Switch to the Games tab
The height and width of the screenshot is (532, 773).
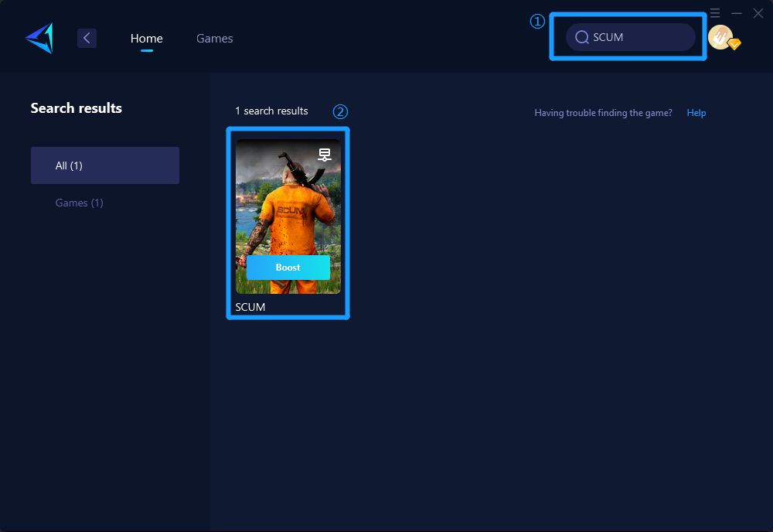pyautogui.click(x=214, y=39)
